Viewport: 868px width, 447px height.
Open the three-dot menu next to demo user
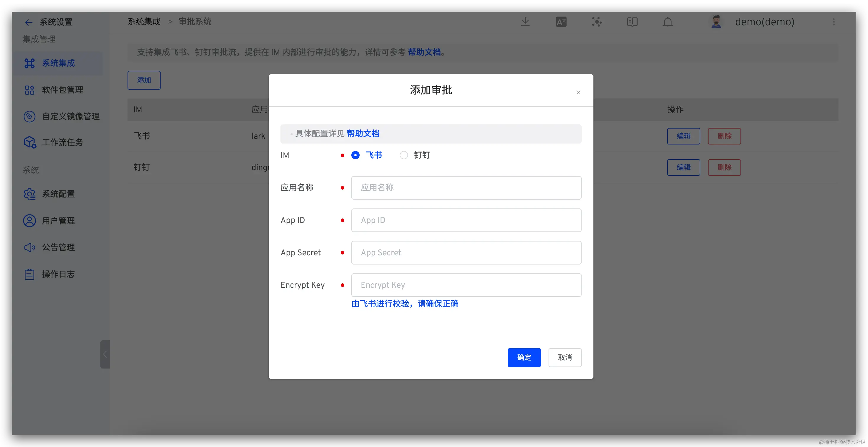click(834, 22)
